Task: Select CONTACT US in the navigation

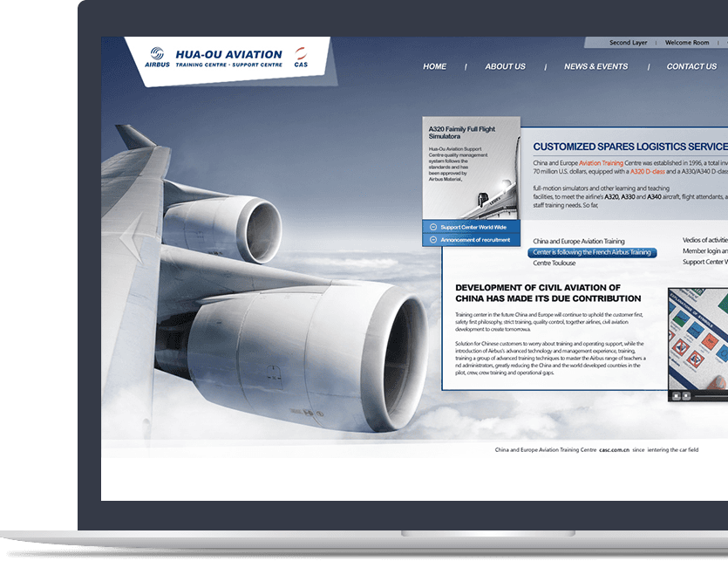Action: [691, 66]
